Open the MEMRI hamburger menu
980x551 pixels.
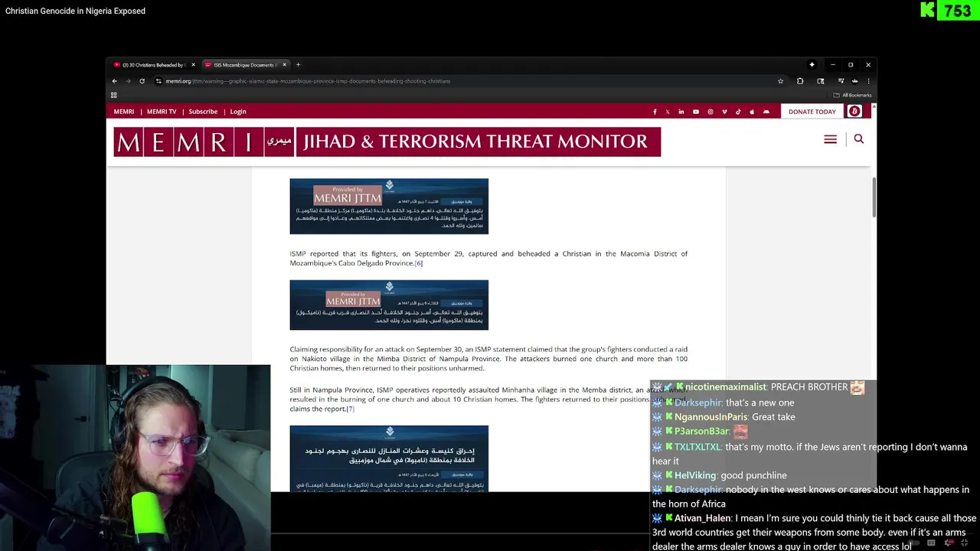pyautogui.click(x=830, y=139)
